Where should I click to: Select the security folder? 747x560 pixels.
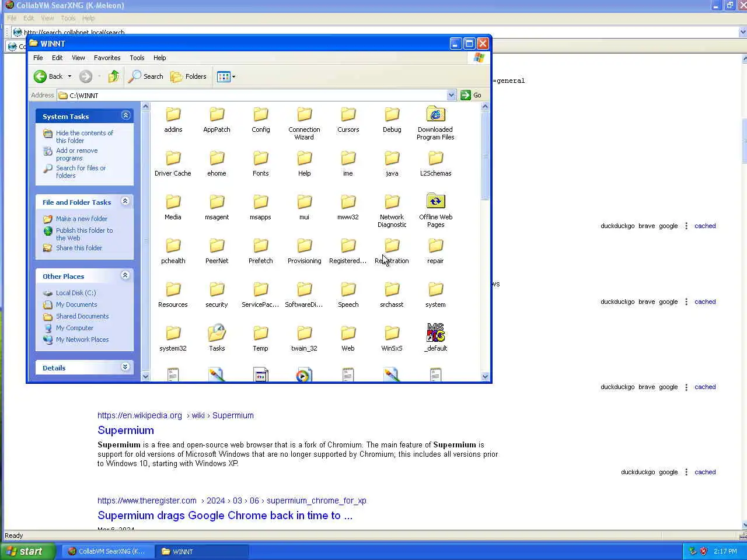pos(217,295)
